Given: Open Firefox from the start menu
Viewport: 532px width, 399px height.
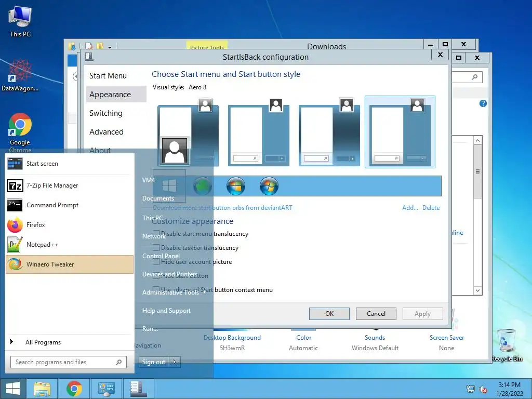Looking at the screenshot, I should coord(70,225).
